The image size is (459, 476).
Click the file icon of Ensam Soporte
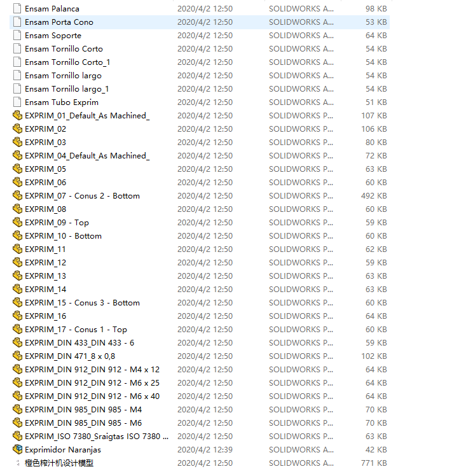17,35
